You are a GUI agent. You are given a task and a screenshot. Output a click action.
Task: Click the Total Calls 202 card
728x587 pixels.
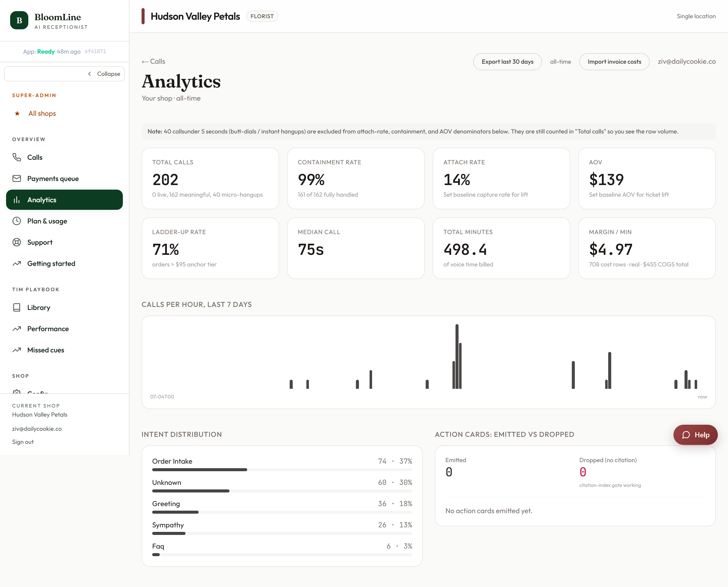coord(210,178)
